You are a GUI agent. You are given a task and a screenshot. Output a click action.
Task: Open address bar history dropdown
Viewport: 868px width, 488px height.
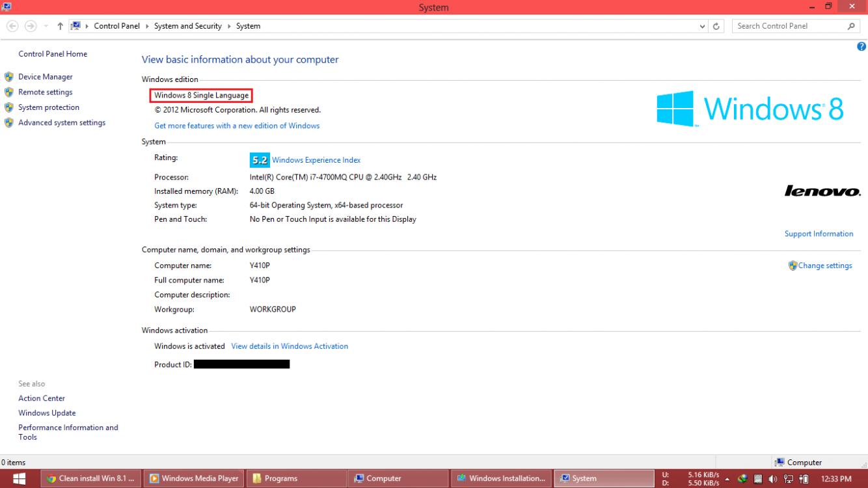click(702, 26)
